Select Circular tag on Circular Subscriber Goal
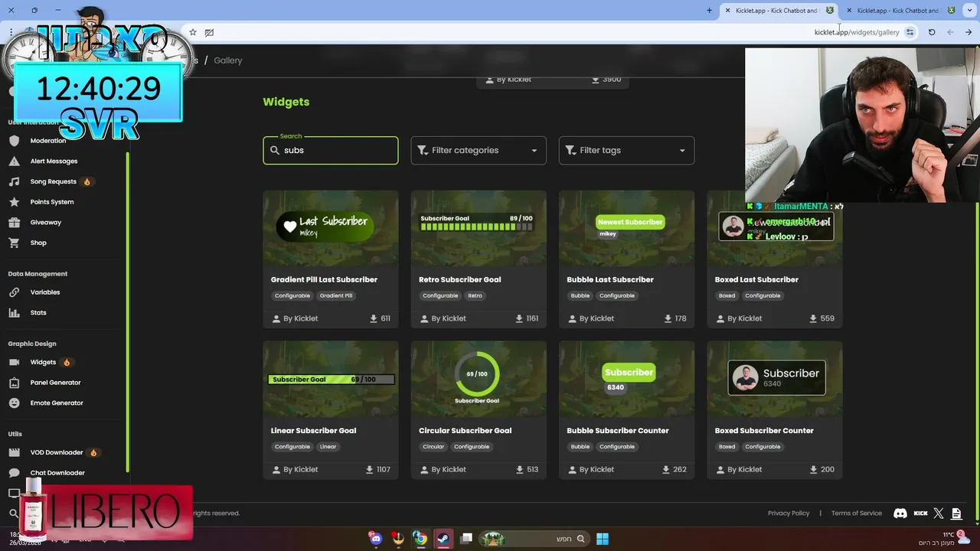Screen dimensions: 980x551 pyautogui.click(x=433, y=447)
